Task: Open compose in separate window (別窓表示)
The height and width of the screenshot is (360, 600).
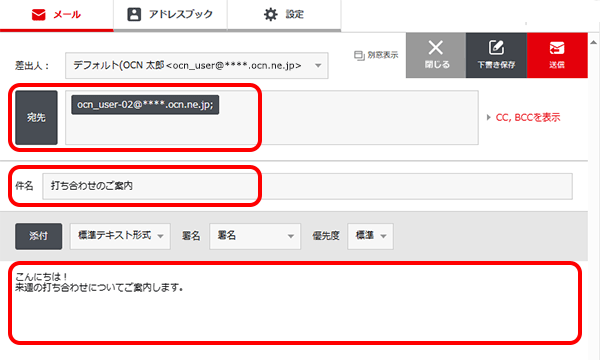Action: point(376,55)
